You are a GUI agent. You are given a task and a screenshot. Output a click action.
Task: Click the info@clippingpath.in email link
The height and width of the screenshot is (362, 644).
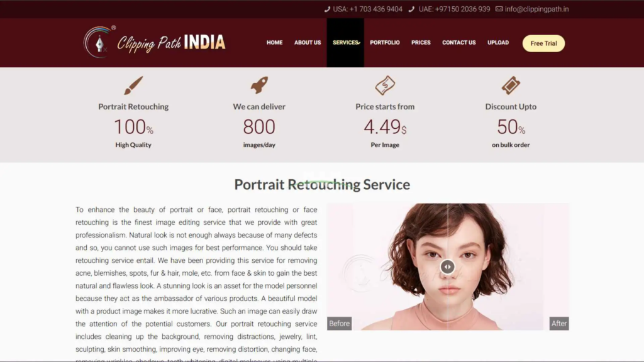click(x=537, y=9)
